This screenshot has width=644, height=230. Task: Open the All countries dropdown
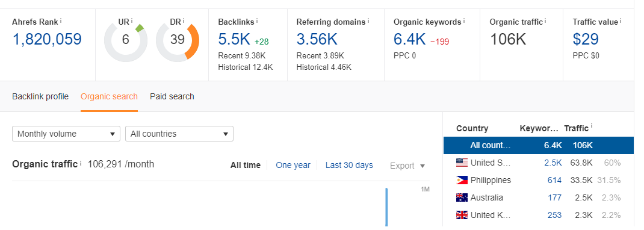pyautogui.click(x=179, y=134)
